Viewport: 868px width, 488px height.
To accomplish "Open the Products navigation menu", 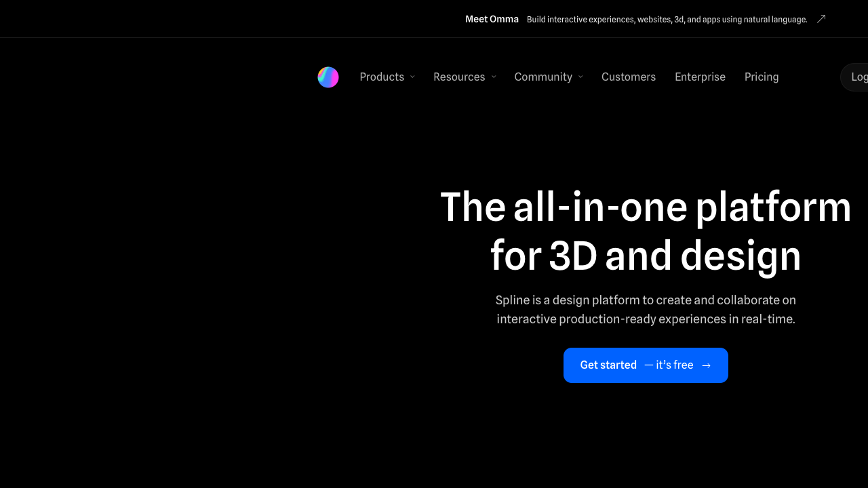I will pyautogui.click(x=387, y=77).
